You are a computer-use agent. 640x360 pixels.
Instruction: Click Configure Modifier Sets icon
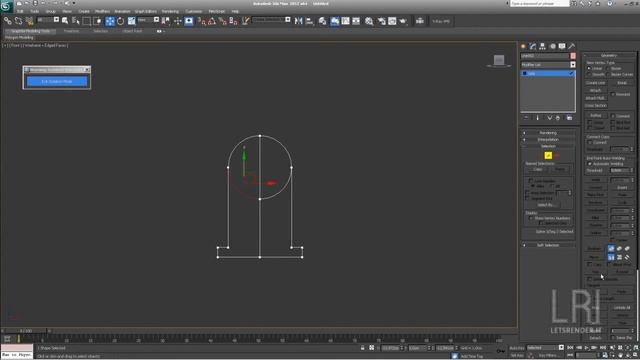click(x=569, y=118)
